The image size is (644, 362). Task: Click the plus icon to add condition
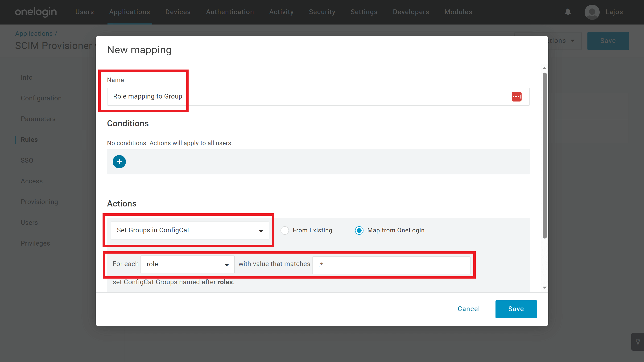pos(119,162)
